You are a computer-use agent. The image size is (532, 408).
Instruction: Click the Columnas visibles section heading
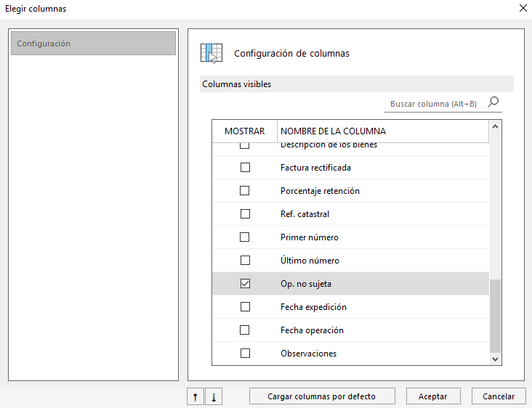(x=236, y=84)
